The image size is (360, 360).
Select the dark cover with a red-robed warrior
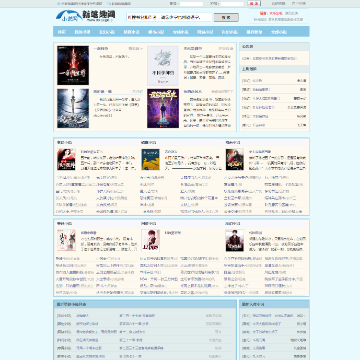click(x=235, y=159)
